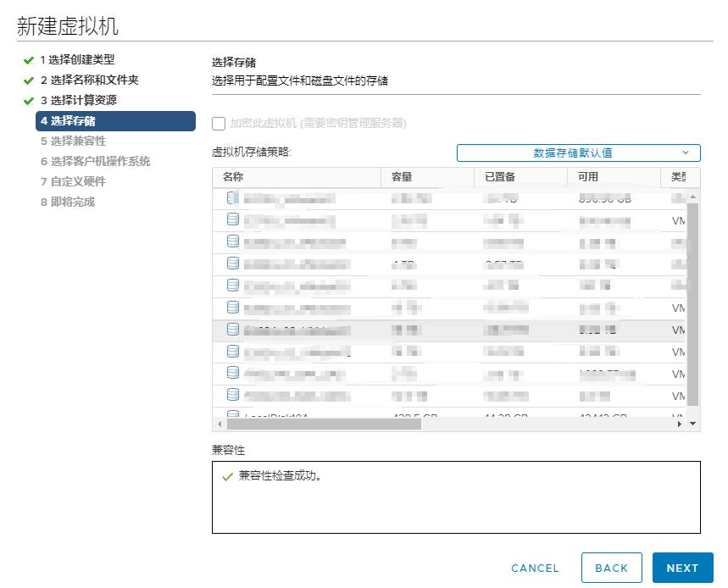Click the BACK button

(x=611, y=568)
